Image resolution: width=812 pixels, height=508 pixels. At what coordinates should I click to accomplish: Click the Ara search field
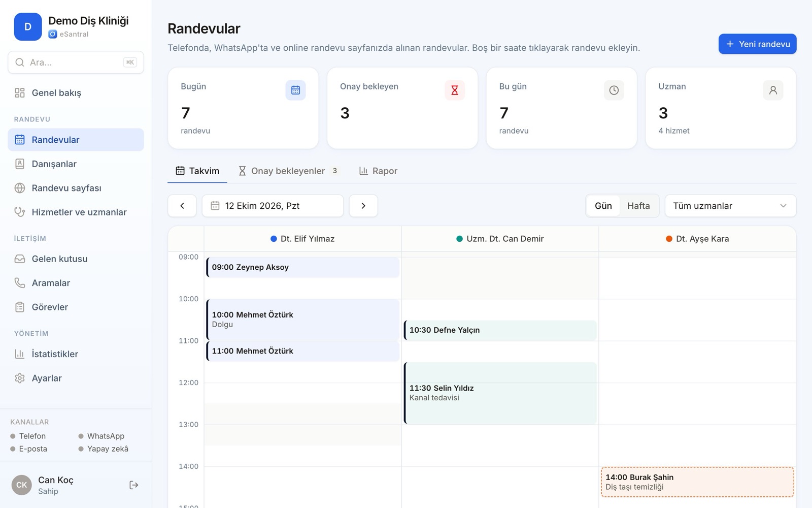point(76,62)
